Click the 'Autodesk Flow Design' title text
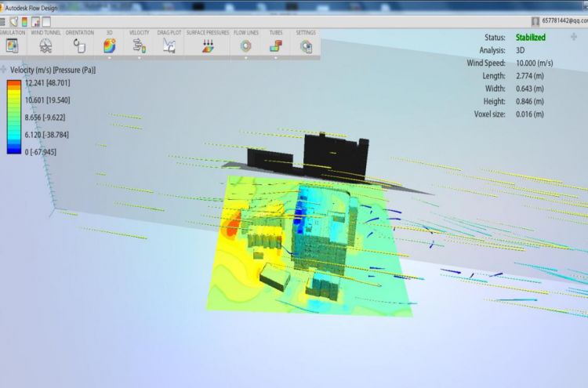588x388 pixels. point(31,8)
